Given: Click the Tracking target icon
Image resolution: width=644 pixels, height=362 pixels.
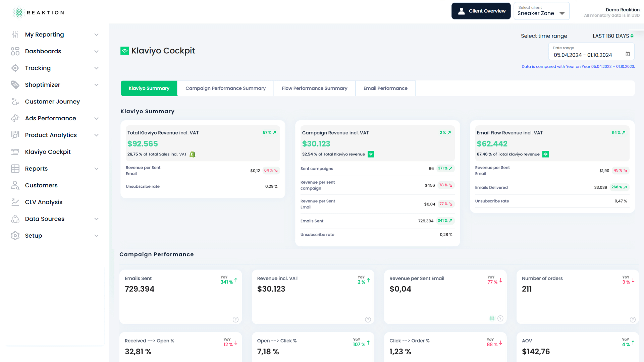Looking at the screenshot, I should tap(15, 68).
